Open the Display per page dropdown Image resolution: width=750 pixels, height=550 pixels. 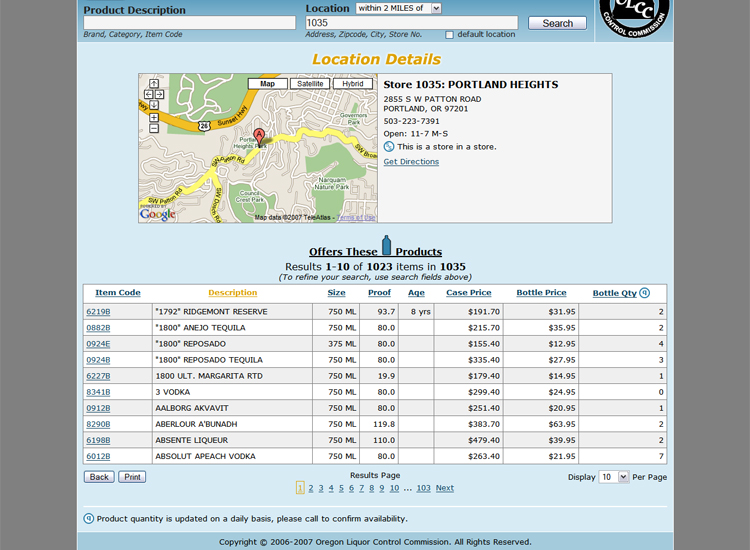(x=614, y=477)
